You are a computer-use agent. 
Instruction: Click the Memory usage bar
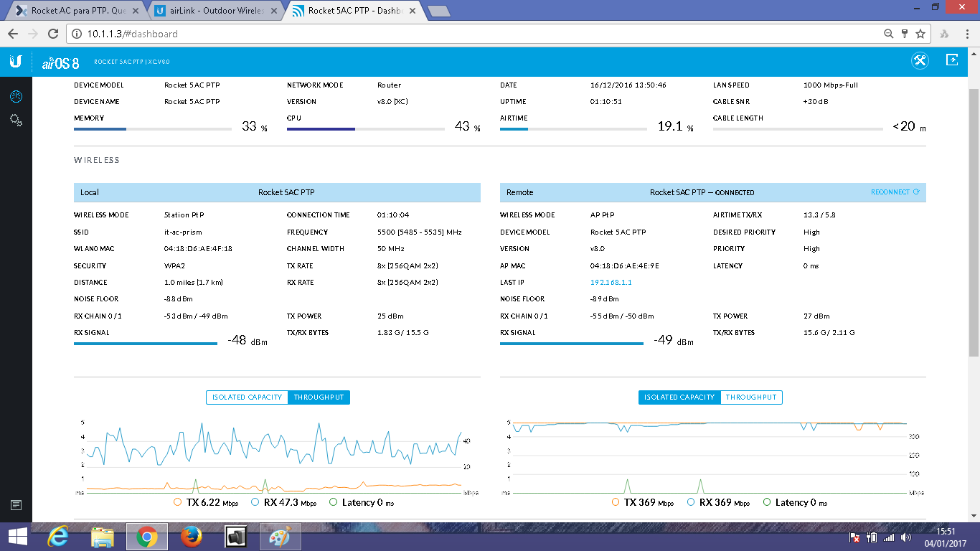pos(153,129)
